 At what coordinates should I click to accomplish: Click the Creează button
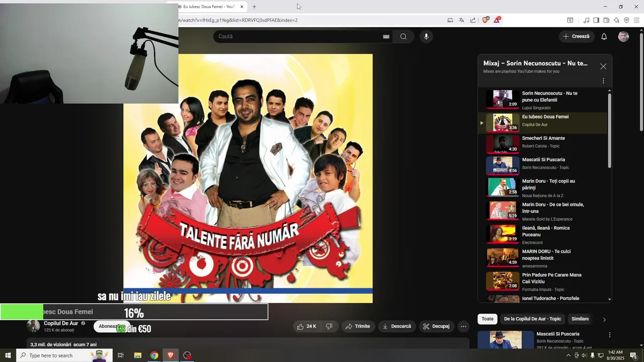point(577,36)
